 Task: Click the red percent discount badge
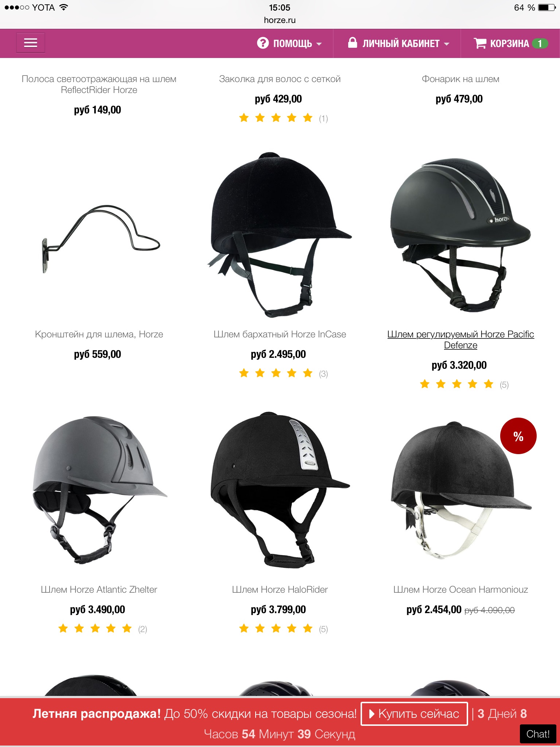(x=518, y=436)
